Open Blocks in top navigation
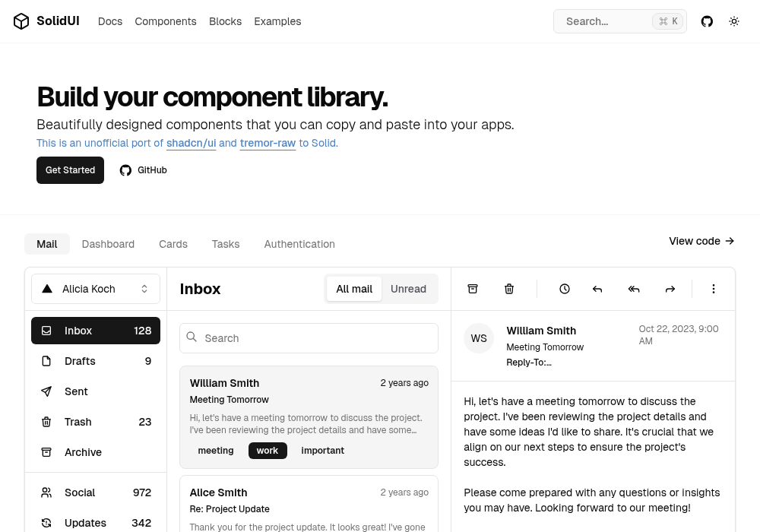Viewport: 760px width, 532px height. click(225, 21)
